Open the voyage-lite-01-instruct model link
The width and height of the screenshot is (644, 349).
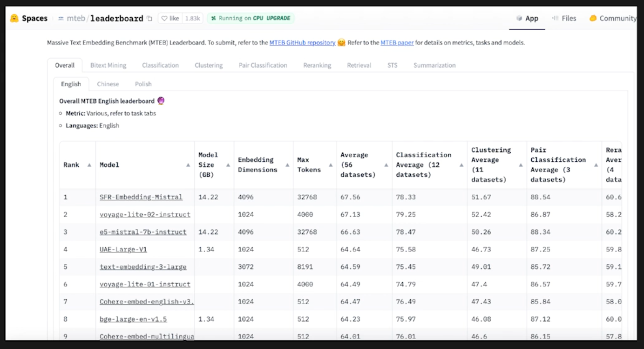145,284
